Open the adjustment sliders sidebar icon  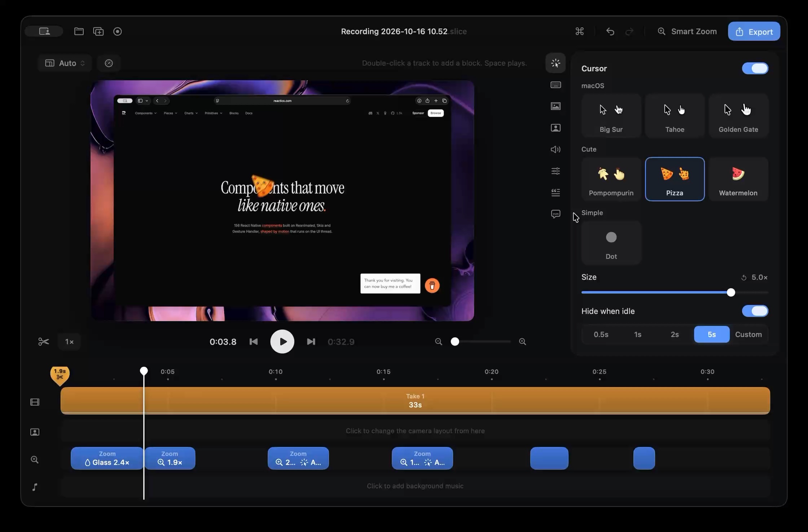click(555, 171)
